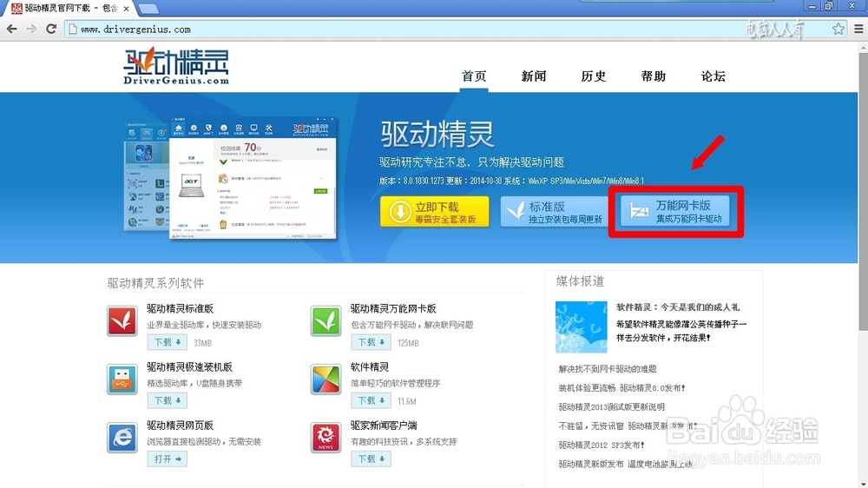Open the 驱动精灵标准版 title link
Viewport: 868px width, 488px height.
(x=180, y=308)
